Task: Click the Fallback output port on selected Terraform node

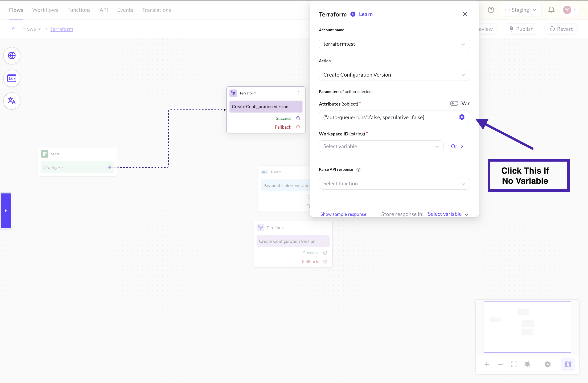Action: pyautogui.click(x=298, y=127)
